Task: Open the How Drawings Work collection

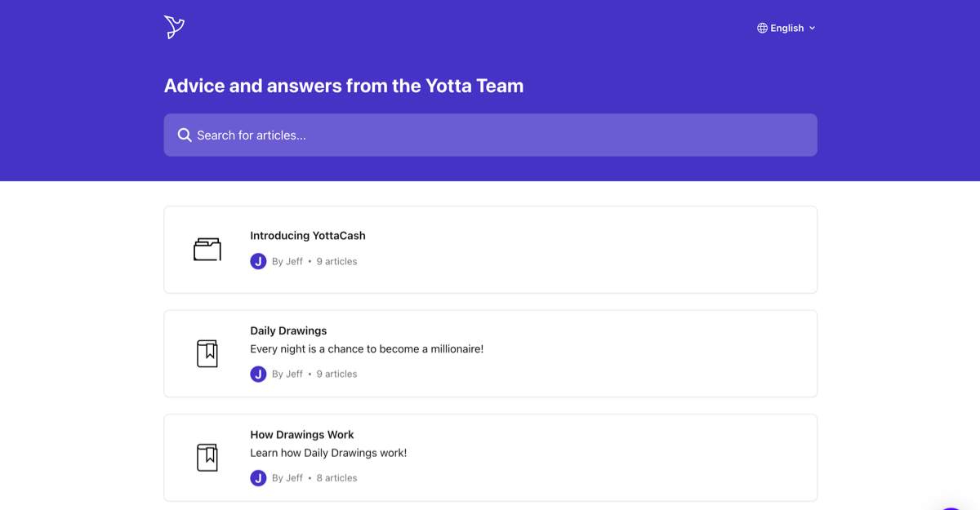Action: (x=490, y=457)
